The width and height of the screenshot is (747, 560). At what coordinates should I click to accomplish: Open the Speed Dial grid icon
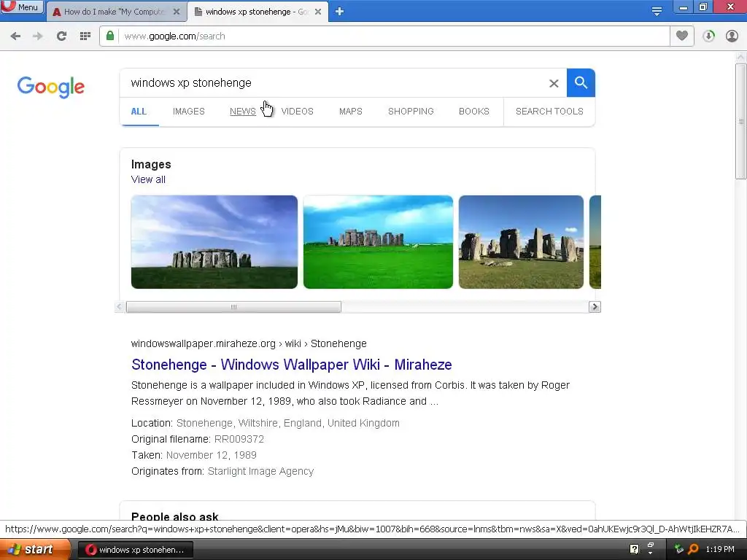85,36
